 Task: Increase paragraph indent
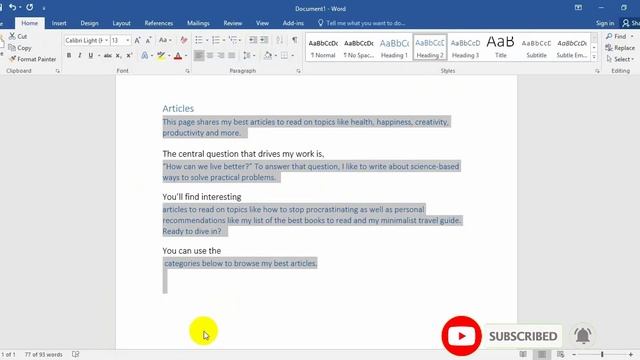coord(264,40)
